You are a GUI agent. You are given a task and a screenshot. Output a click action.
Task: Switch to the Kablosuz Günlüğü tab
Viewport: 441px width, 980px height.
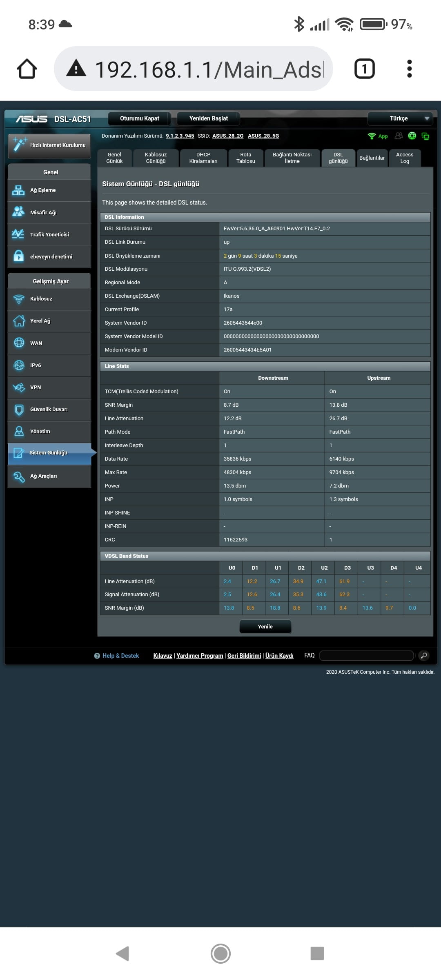(x=156, y=158)
